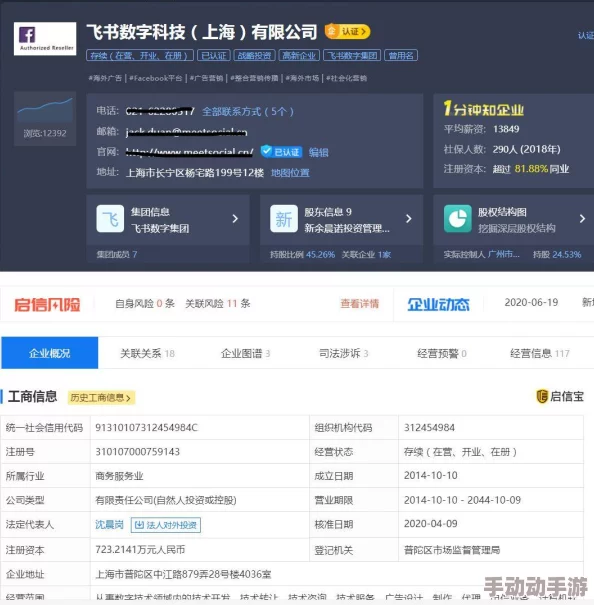
Task: Click the #广告营销 hashtag
Action: (x=206, y=78)
